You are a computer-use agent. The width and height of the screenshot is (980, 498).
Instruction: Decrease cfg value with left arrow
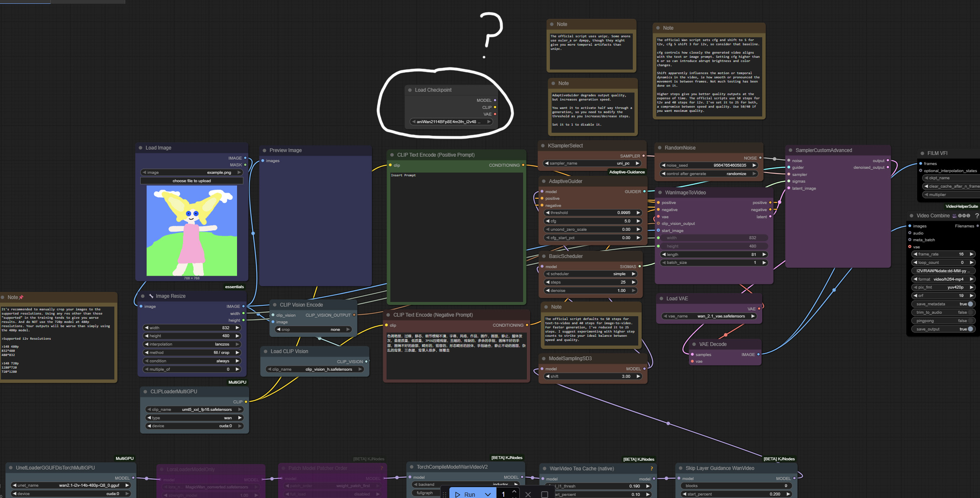tap(547, 221)
